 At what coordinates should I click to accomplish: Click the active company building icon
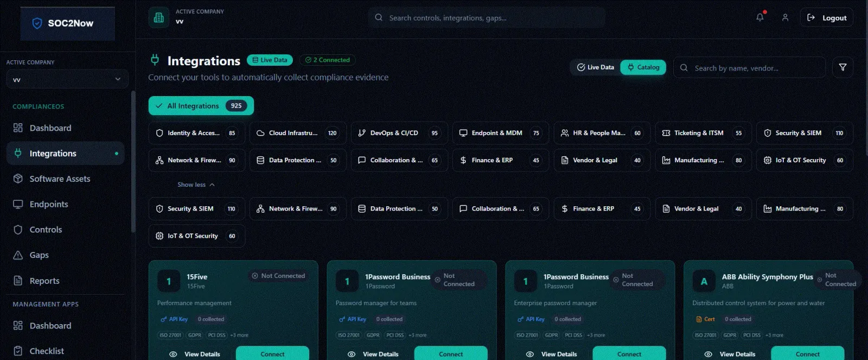tap(159, 17)
